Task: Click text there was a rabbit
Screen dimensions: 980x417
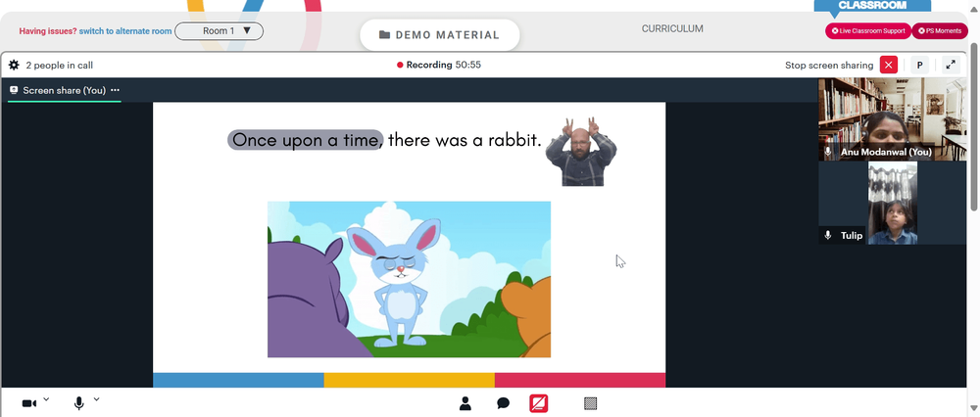Action: [x=465, y=140]
